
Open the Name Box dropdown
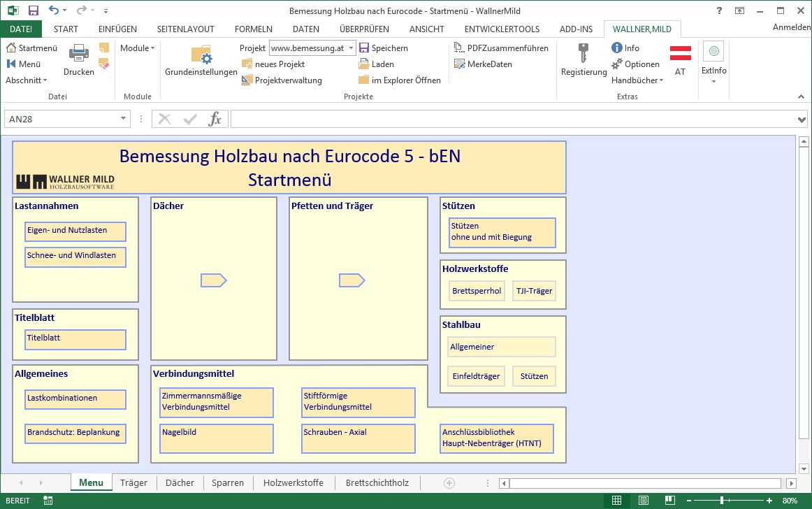point(123,119)
